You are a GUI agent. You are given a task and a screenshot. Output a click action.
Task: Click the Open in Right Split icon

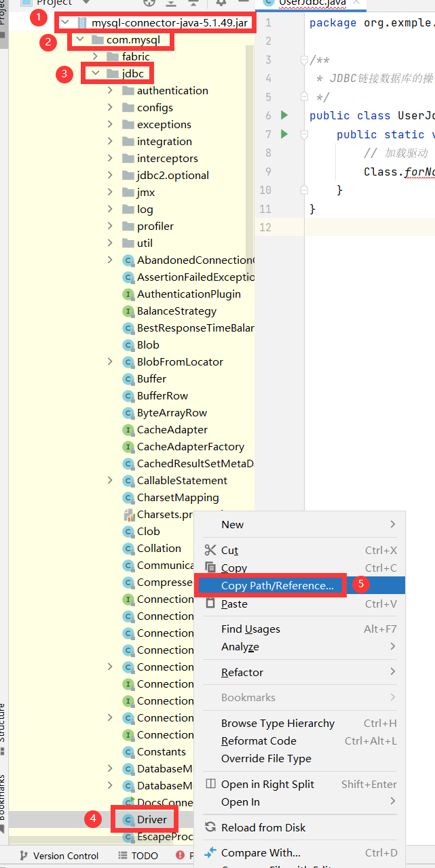210,784
